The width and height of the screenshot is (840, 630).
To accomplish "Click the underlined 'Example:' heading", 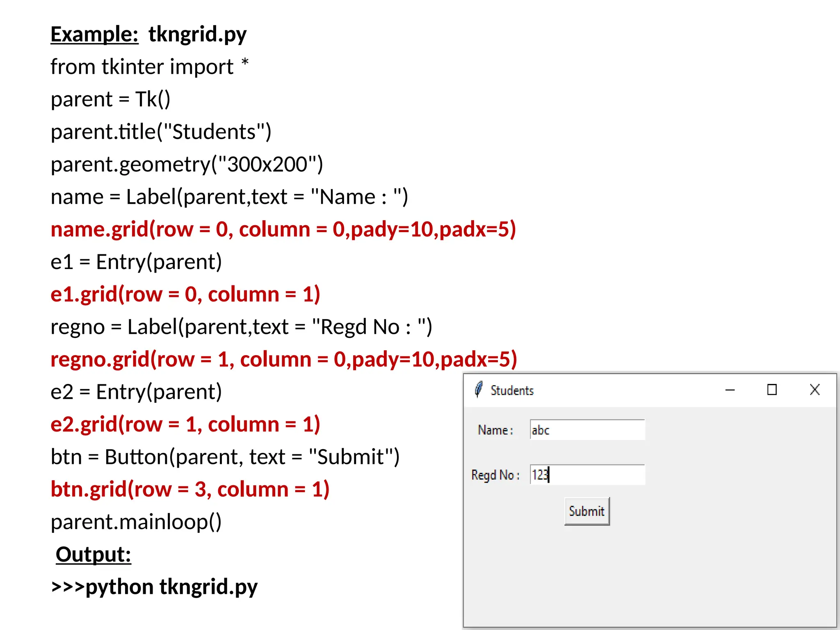I will [x=94, y=34].
